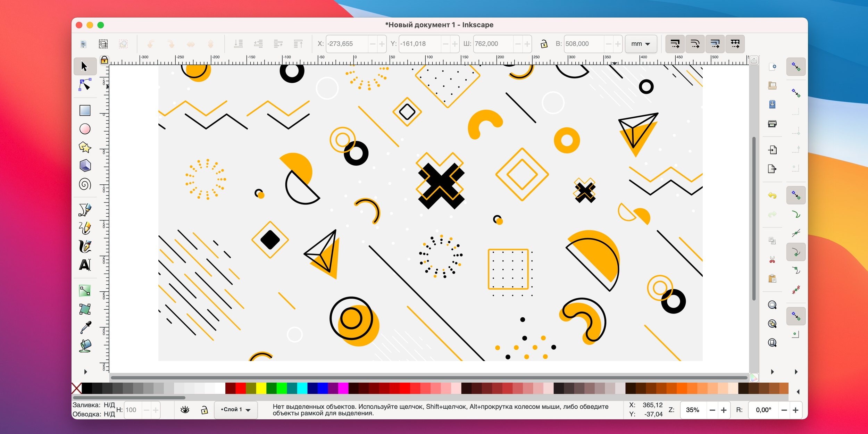This screenshot has width=868, height=434.
Task: Export the document
Action: coord(772,169)
